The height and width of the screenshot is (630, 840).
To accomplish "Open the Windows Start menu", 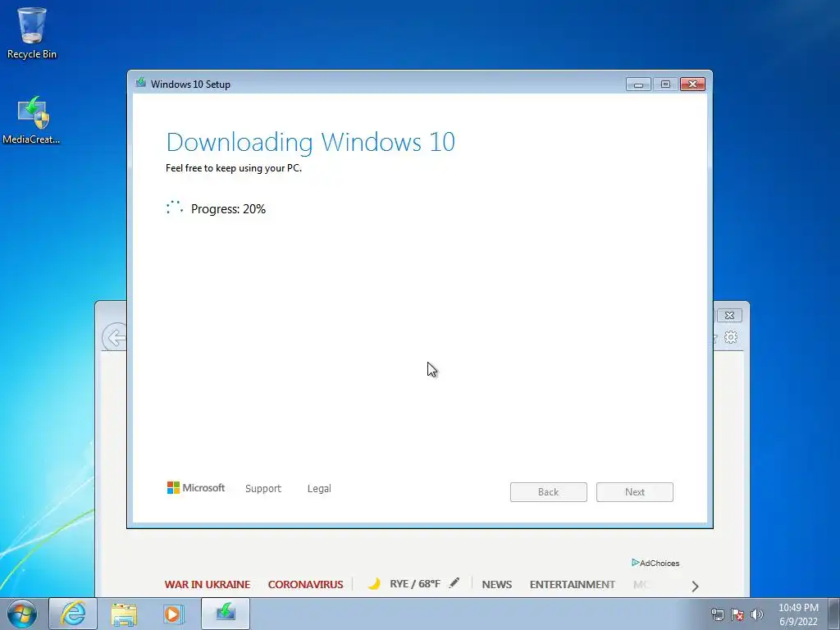I will point(22,614).
